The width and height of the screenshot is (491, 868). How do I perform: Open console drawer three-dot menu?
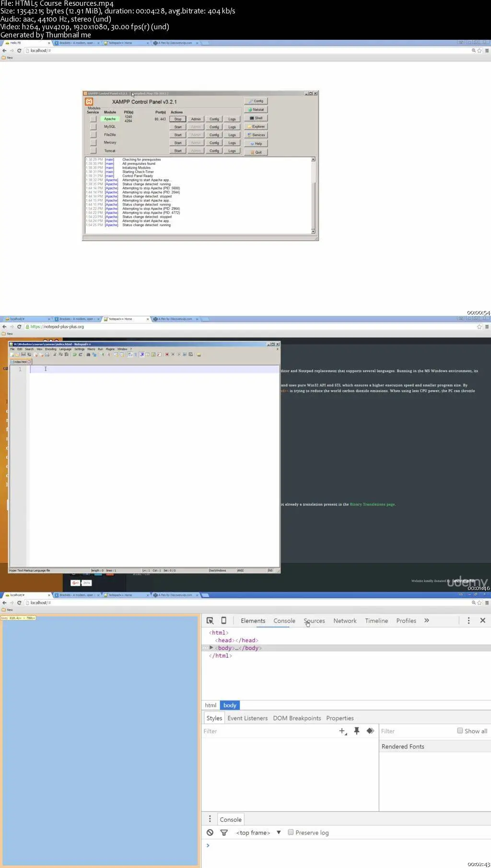click(x=210, y=819)
